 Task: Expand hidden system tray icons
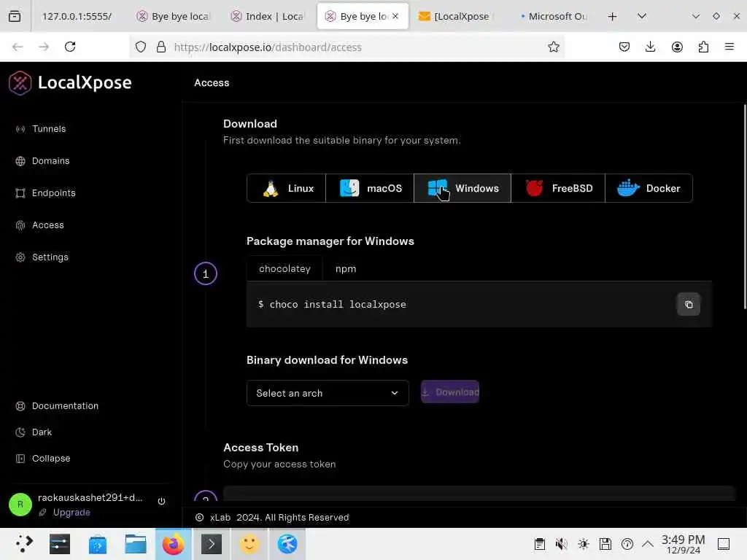click(x=648, y=544)
